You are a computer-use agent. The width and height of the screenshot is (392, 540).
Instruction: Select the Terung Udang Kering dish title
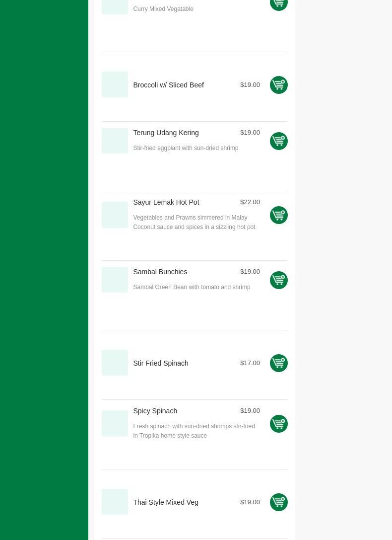(x=166, y=133)
